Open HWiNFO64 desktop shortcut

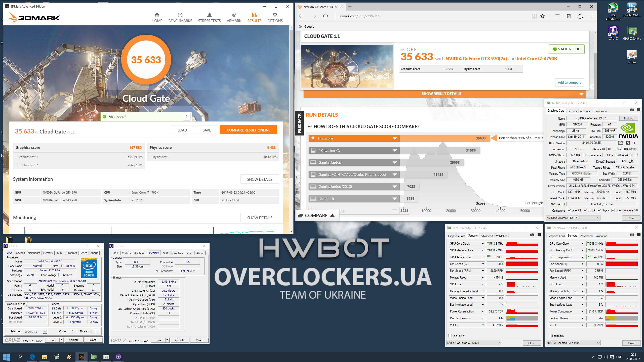tap(632, 10)
